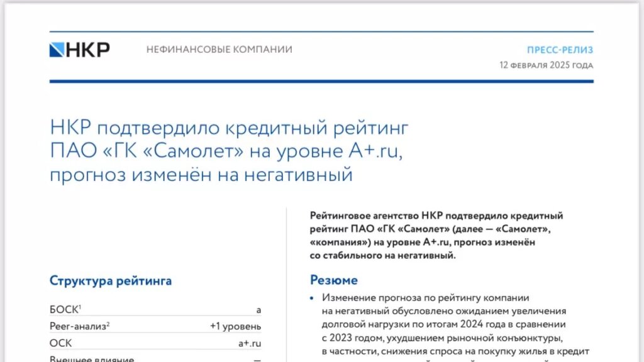Viewport: 644px width, 362px height.
Task: Select the 'Резюме' heading
Action: coord(333,280)
